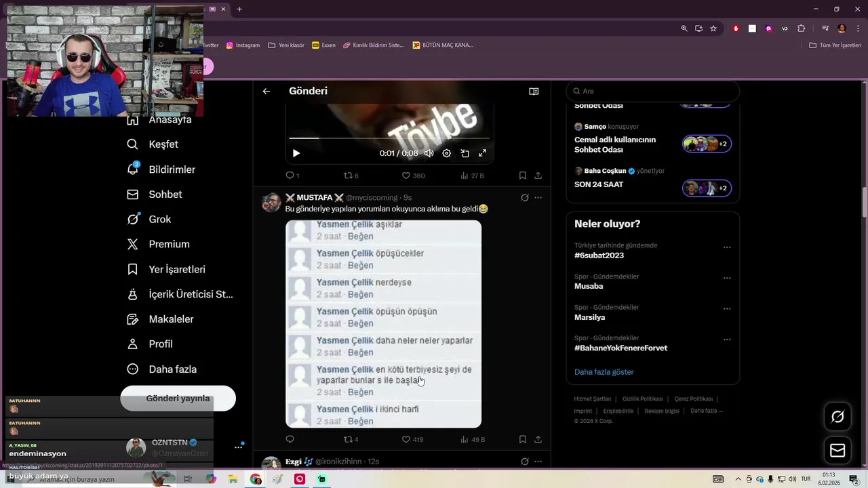This screenshot has width=868, height=488.
Task: Open Makaleler in sidebar
Action: (161, 319)
